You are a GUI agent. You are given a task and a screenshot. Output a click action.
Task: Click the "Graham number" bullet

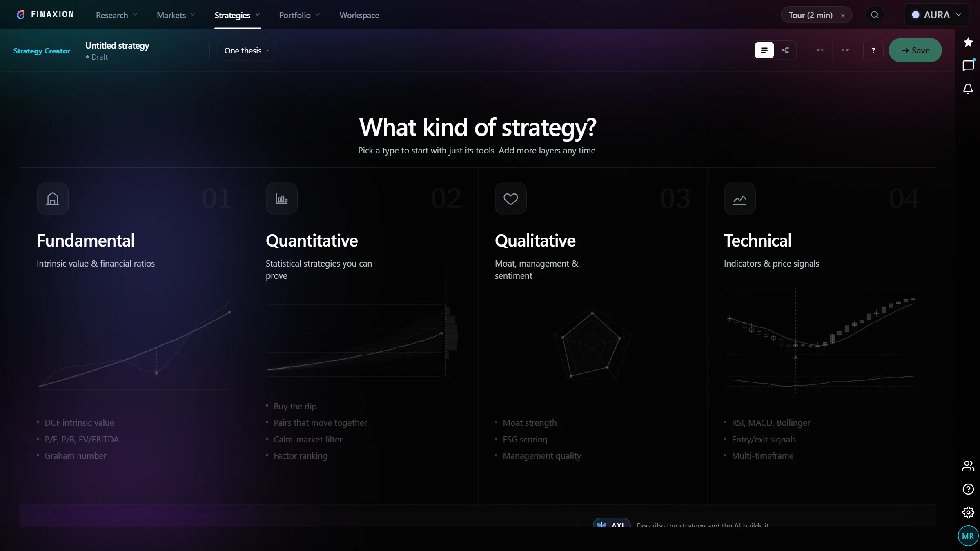(76, 456)
